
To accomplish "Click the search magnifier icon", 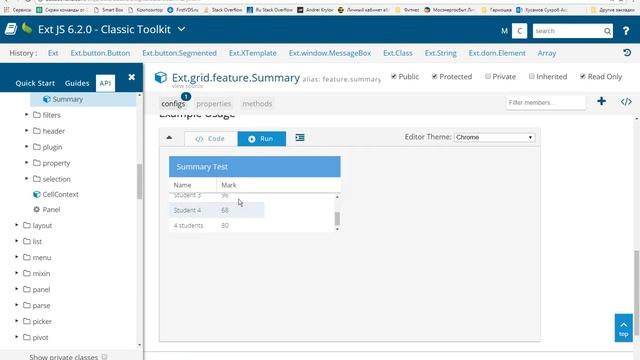I will (607, 31).
